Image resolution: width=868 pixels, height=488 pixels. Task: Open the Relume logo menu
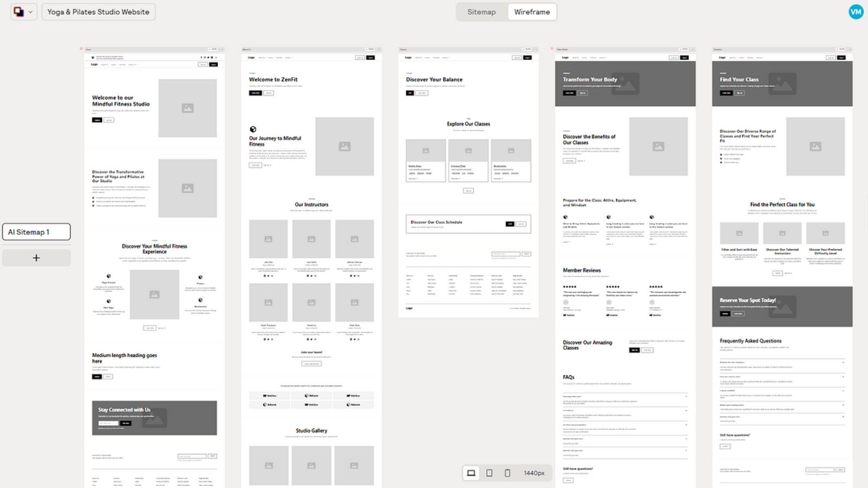pos(23,12)
